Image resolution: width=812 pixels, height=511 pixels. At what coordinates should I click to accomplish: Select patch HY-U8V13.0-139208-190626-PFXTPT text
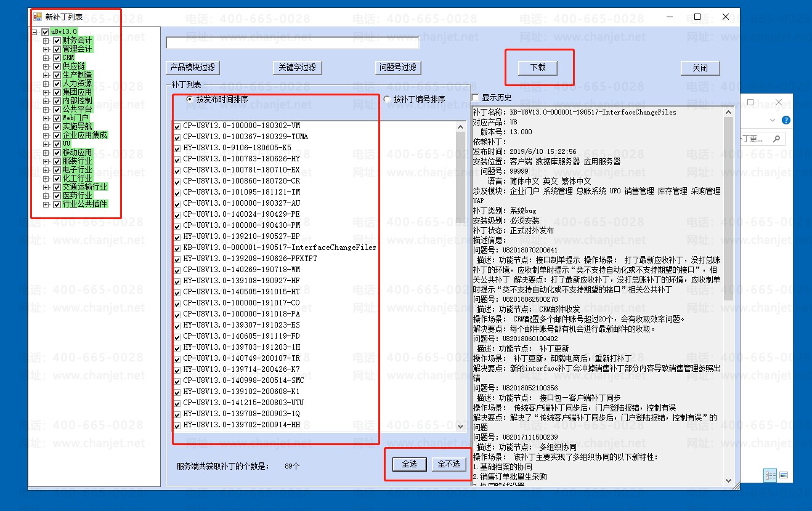[x=250, y=259]
